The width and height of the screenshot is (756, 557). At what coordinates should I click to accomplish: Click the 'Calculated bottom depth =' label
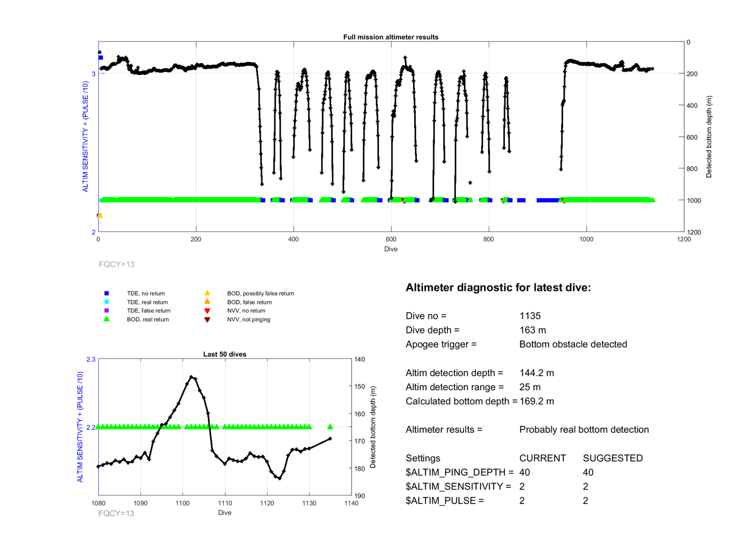pos(462,401)
